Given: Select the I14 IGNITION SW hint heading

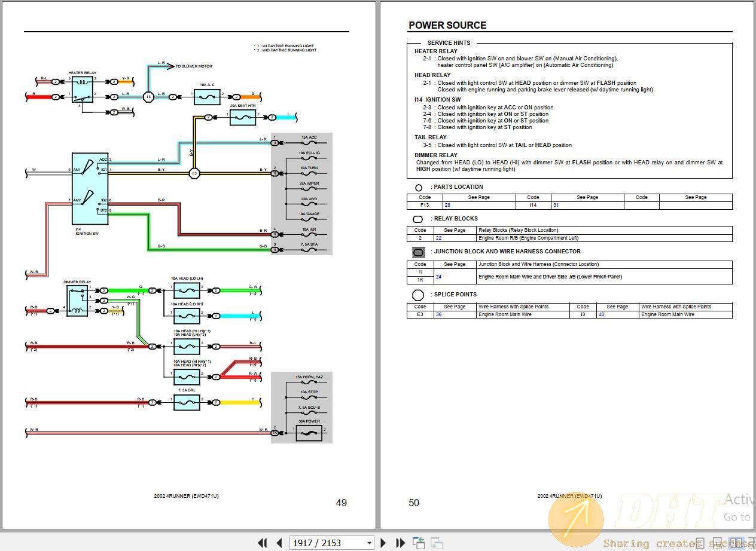Looking at the screenshot, I should tap(438, 100).
